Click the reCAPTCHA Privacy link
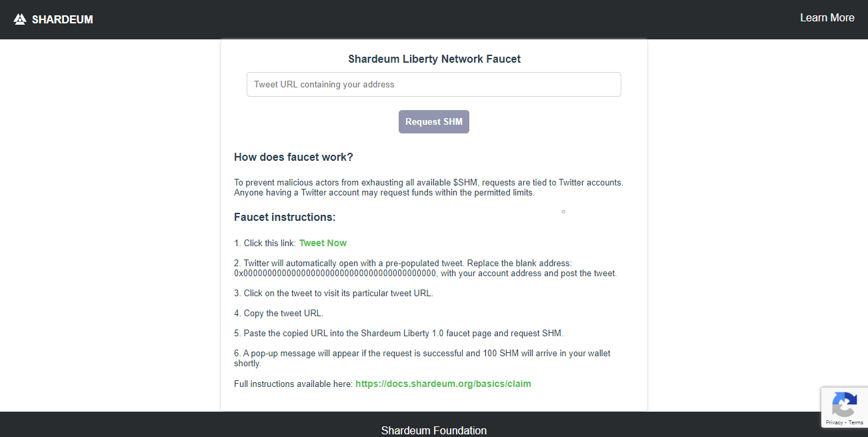Screen dimensions: 868x437 click(834, 422)
